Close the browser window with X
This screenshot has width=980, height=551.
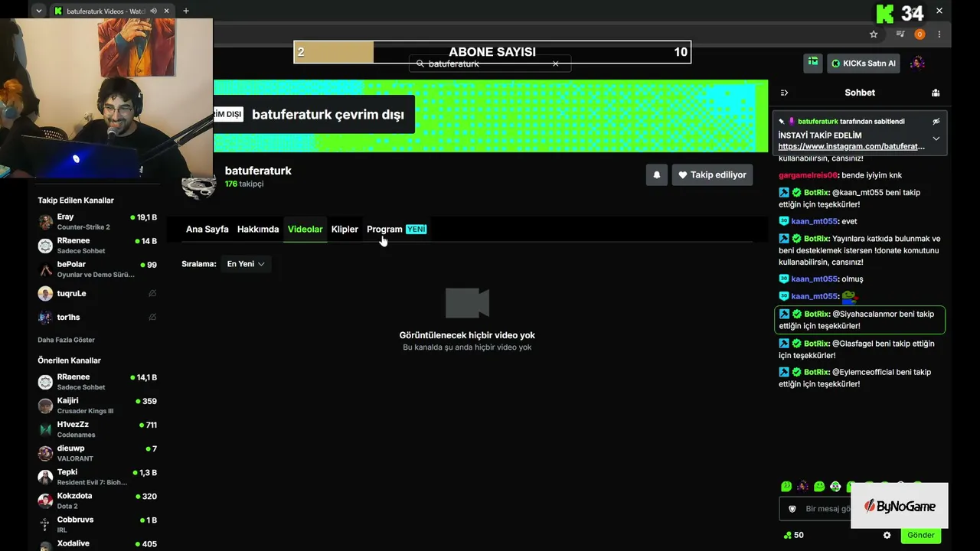click(939, 11)
